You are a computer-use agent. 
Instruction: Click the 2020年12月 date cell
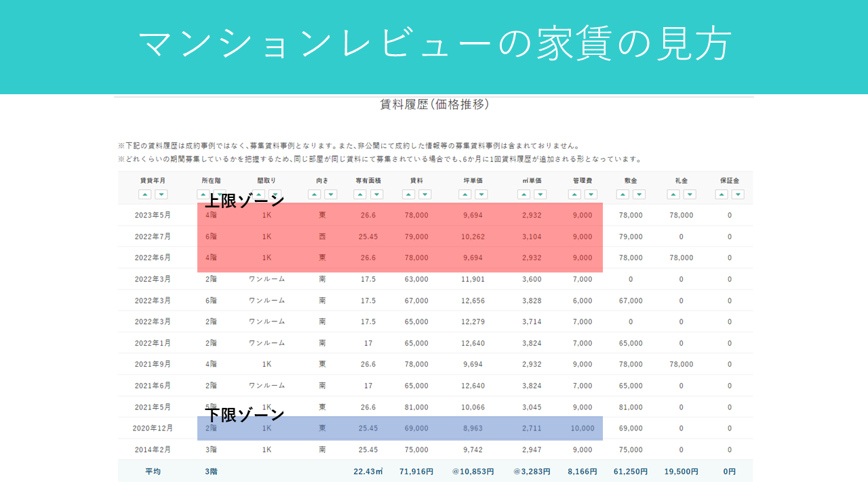153,428
